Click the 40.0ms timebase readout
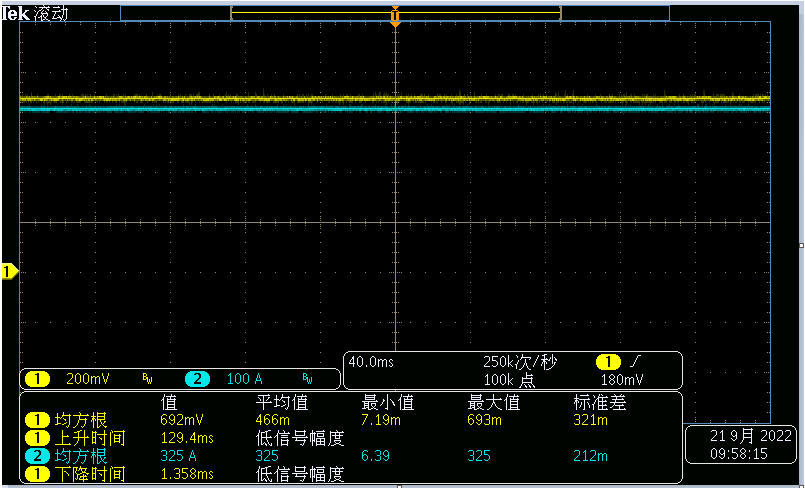 371,362
